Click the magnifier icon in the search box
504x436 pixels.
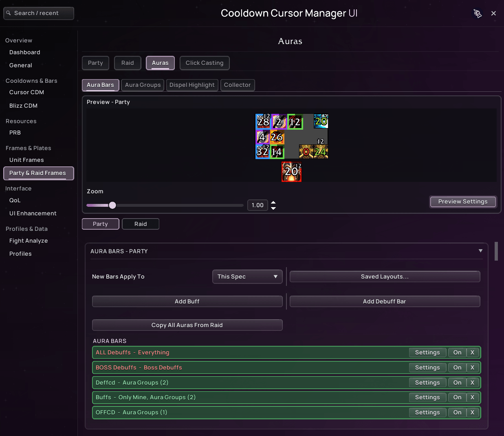click(9, 13)
